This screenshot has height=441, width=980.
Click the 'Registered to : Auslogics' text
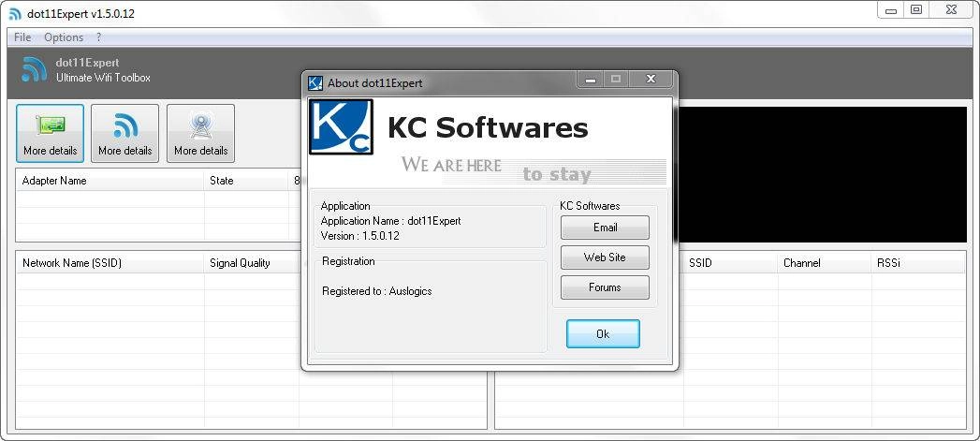pyautogui.click(x=377, y=291)
